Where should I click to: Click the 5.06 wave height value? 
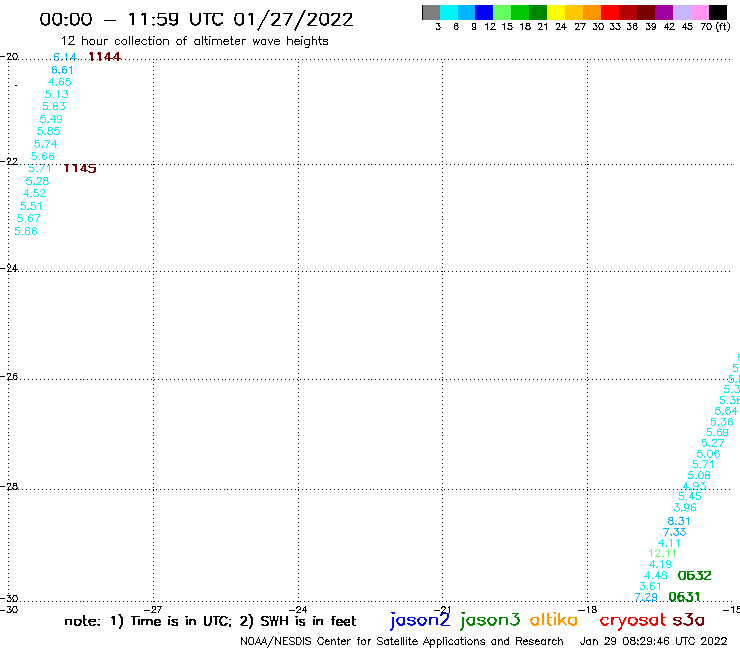tap(708, 454)
